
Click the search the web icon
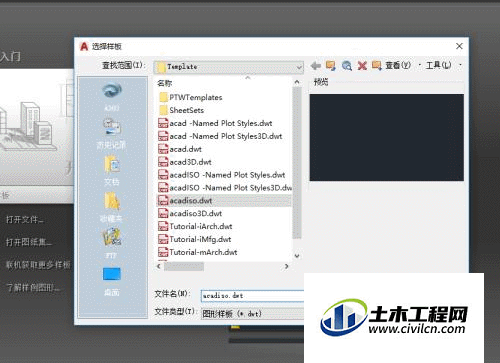point(347,66)
